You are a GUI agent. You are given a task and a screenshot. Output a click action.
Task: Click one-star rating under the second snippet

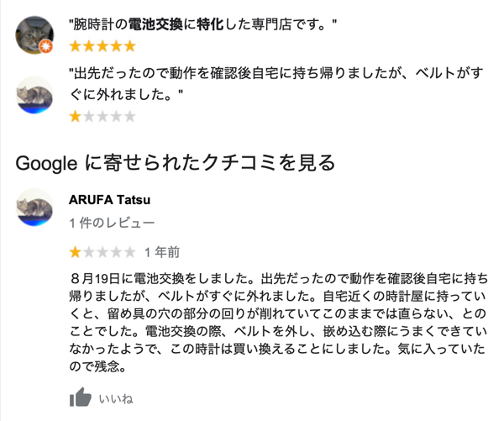click(x=102, y=116)
